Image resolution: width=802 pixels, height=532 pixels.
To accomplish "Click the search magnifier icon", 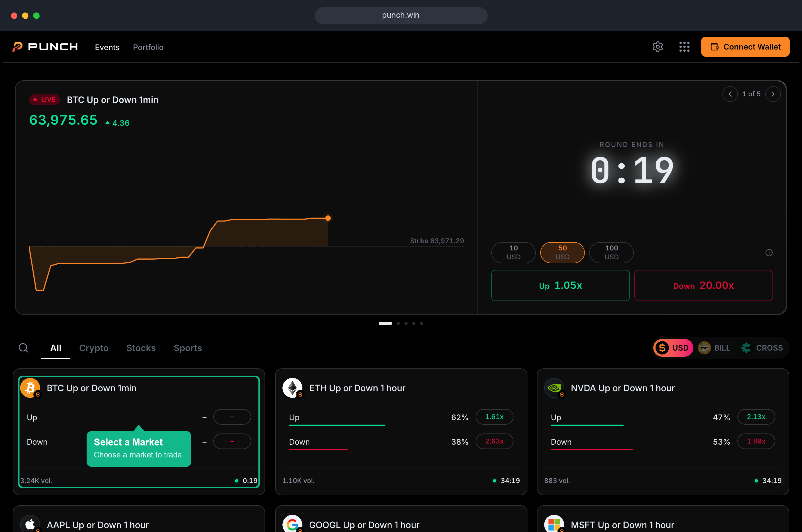I will coord(23,348).
